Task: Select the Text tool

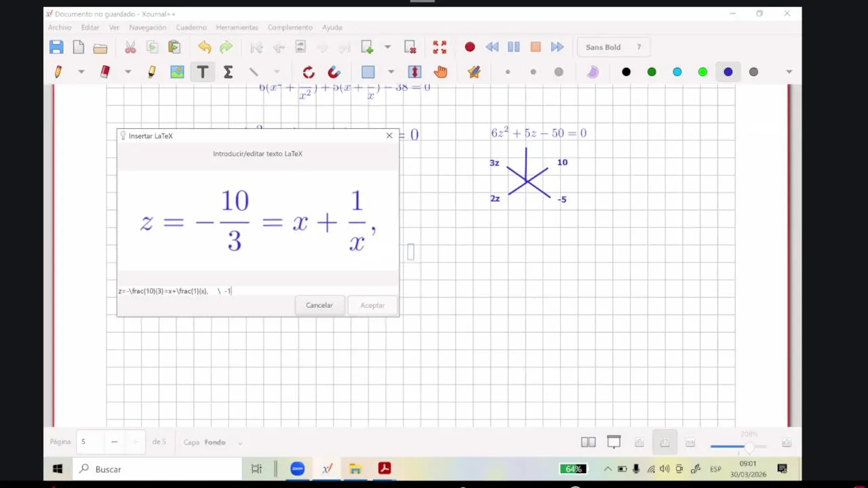Action: [203, 72]
